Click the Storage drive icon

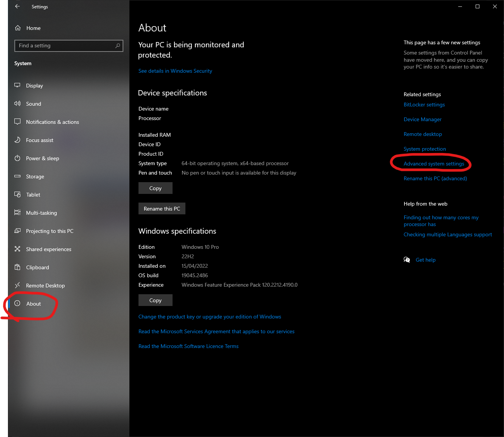[17, 176]
